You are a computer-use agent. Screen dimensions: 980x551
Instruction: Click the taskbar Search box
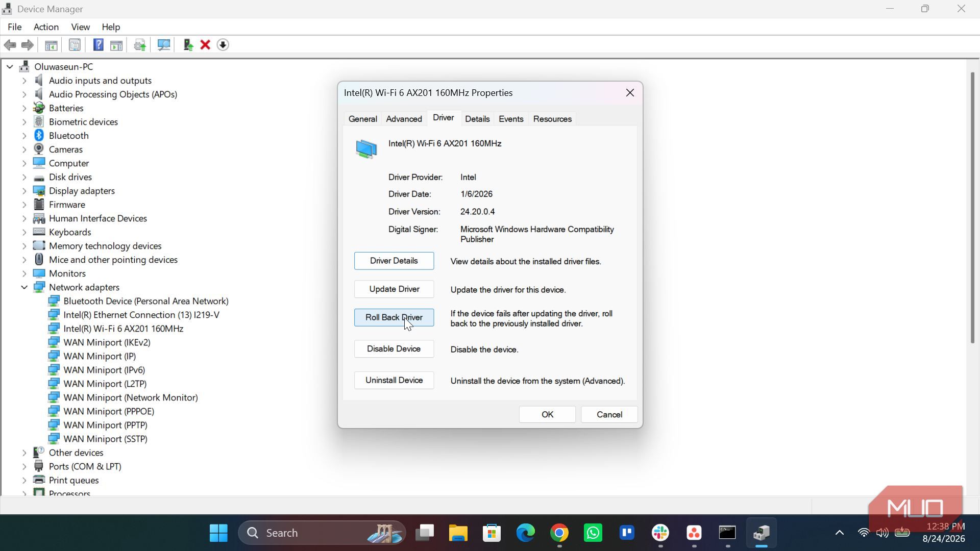click(x=322, y=533)
